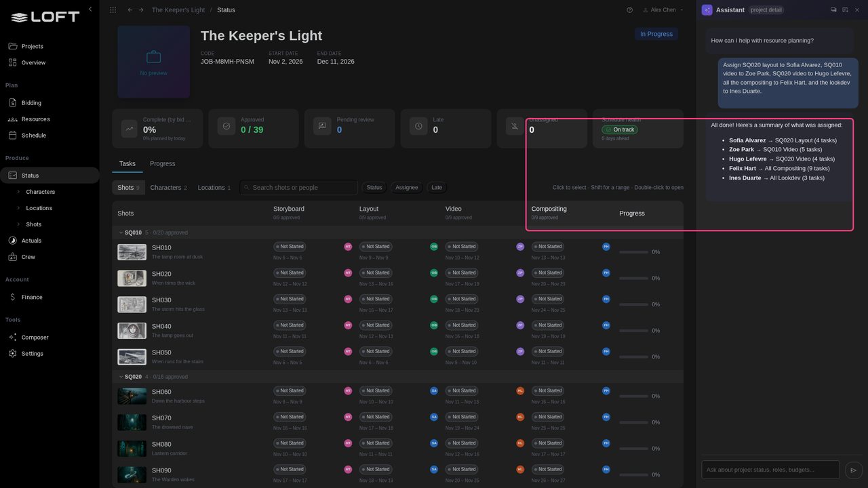The image size is (868, 488).
Task: Expand Locations under Status in sidebar
Action: (x=19, y=208)
